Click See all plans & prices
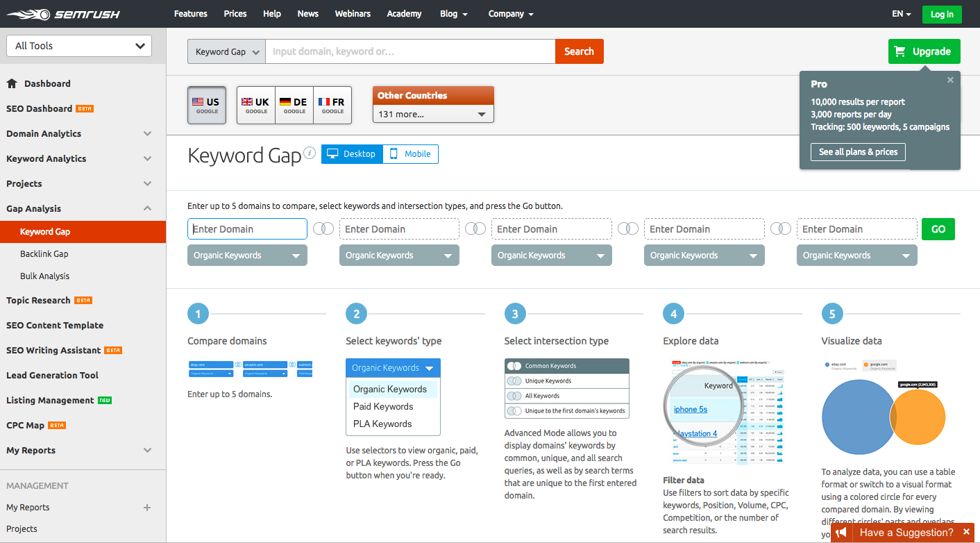Screen dimensions: 980x543 pos(858,152)
